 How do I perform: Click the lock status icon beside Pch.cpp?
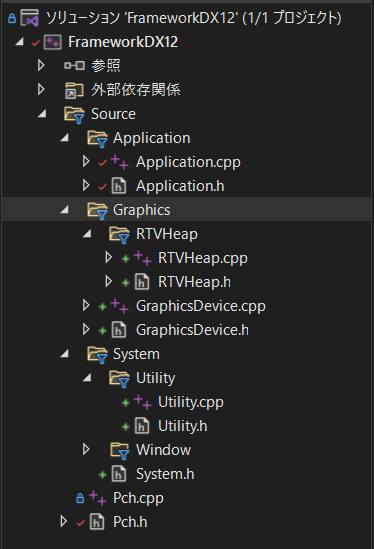point(80,498)
